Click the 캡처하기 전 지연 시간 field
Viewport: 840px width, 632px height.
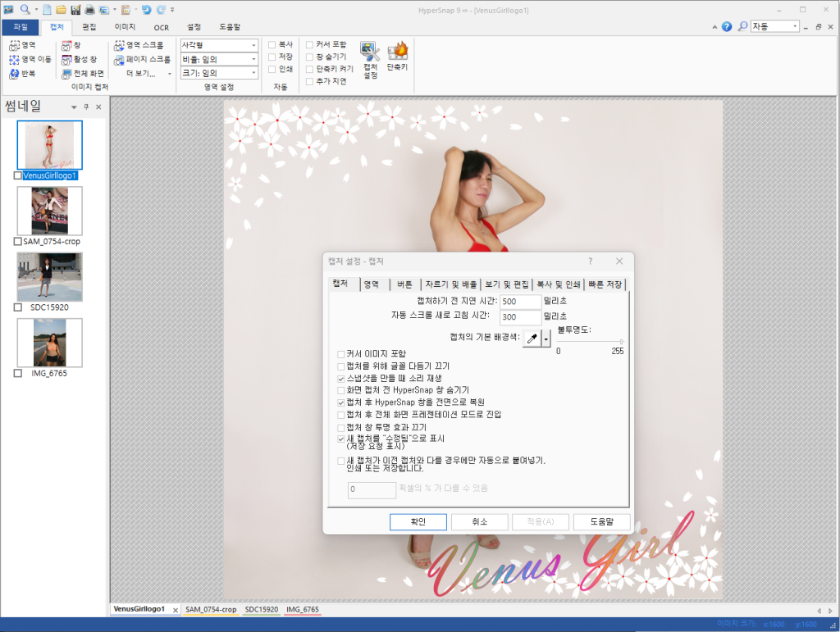point(521,302)
